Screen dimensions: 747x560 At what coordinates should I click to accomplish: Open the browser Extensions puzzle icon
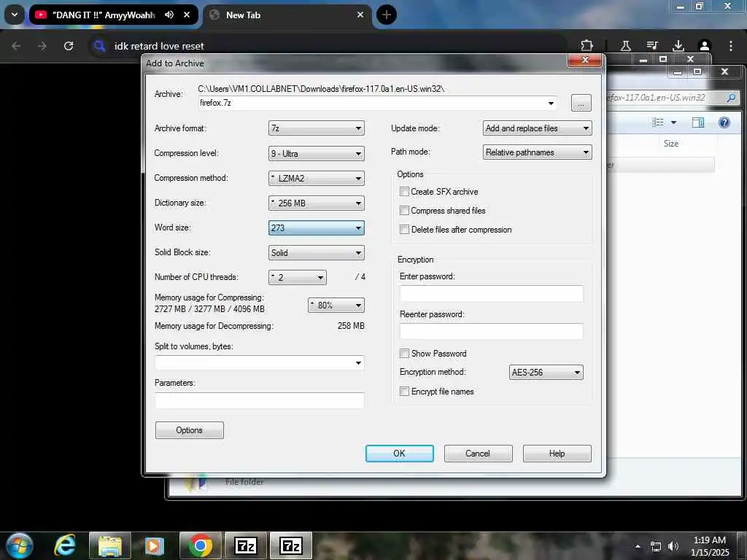click(587, 46)
